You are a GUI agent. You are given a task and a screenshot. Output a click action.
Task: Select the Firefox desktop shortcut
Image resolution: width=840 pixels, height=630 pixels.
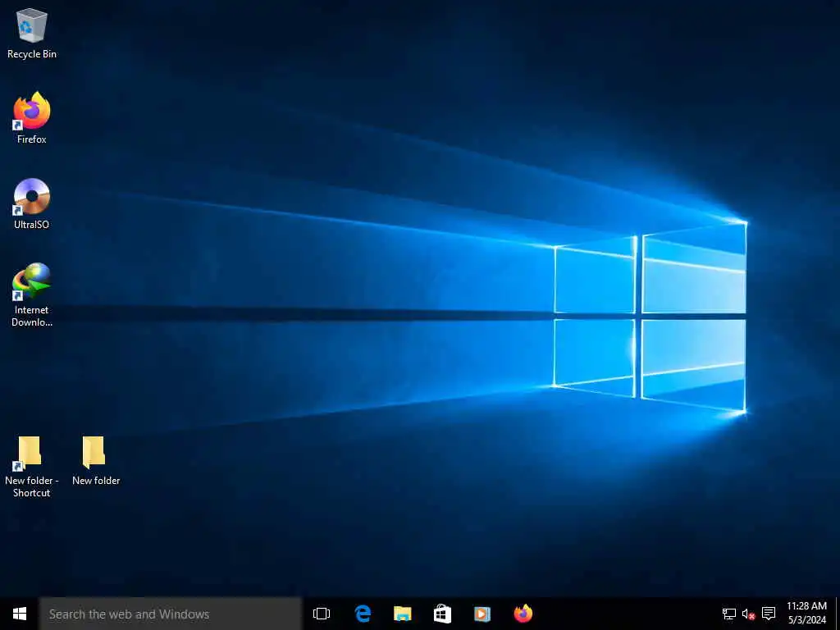pos(32,118)
